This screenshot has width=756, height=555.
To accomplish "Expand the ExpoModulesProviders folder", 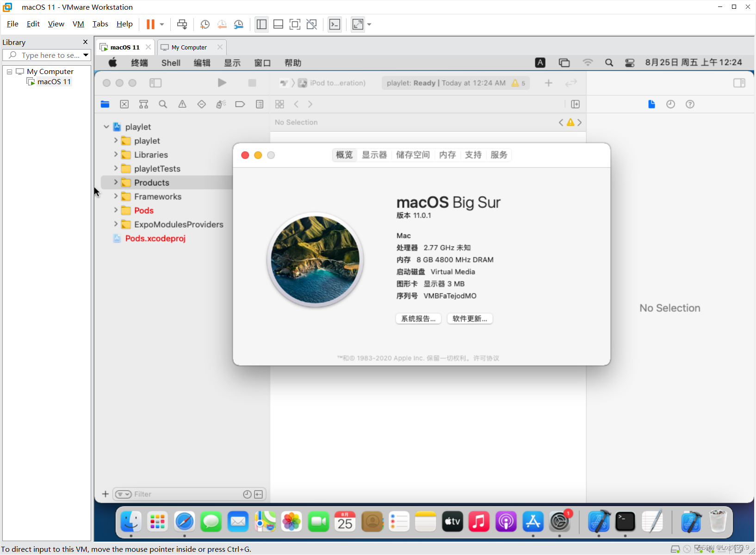I will tap(116, 224).
